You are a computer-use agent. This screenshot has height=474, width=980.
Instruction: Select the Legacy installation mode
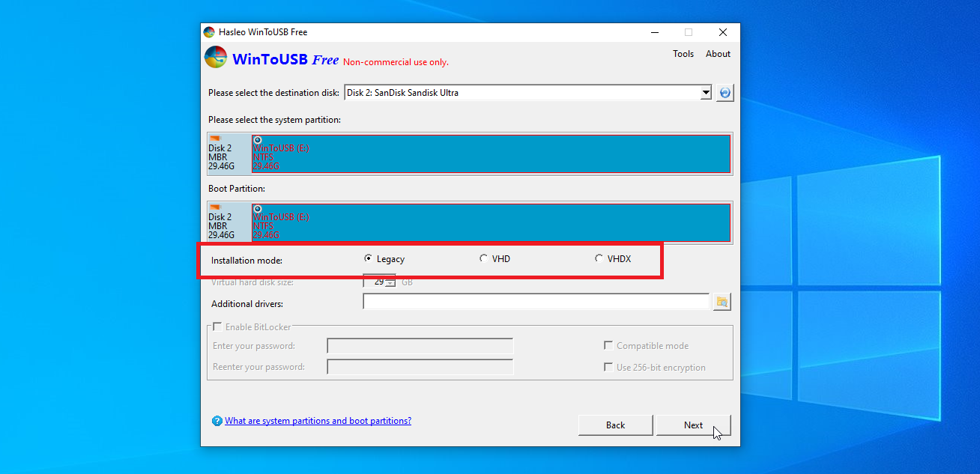(x=368, y=258)
